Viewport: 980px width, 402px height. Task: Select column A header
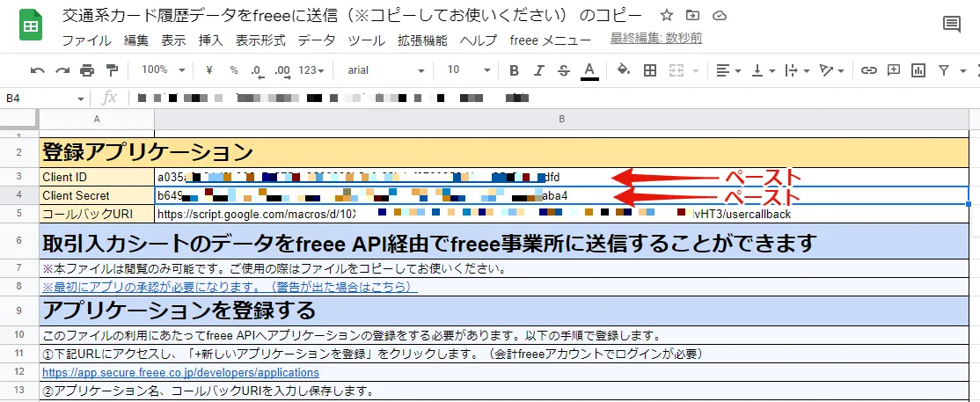click(96, 119)
